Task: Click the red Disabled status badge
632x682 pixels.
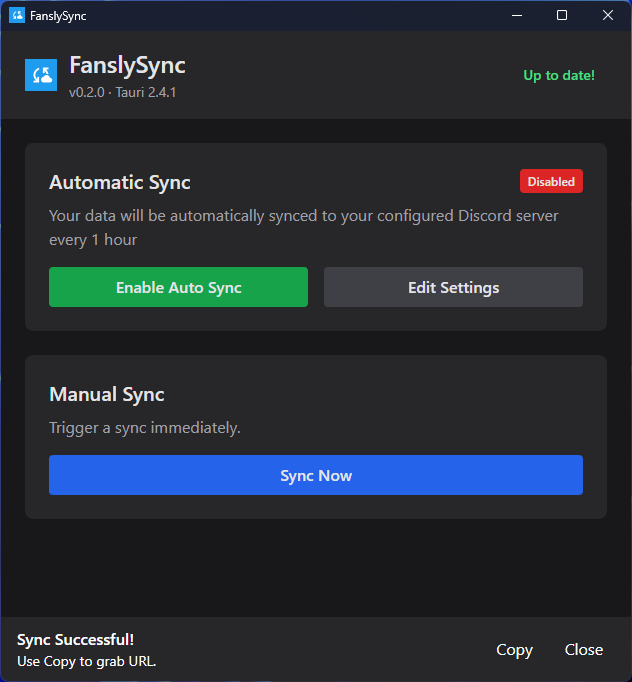Action: coord(551,181)
